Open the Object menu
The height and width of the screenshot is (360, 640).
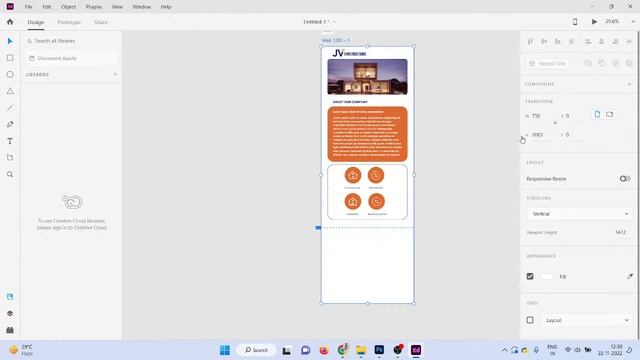[x=68, y=7]
